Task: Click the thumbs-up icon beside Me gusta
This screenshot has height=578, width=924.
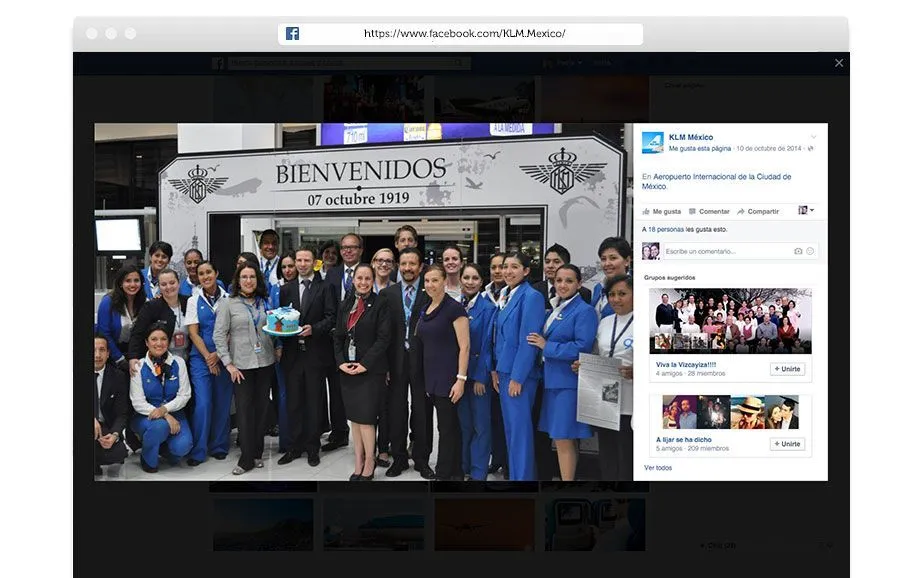Action: 646,212
